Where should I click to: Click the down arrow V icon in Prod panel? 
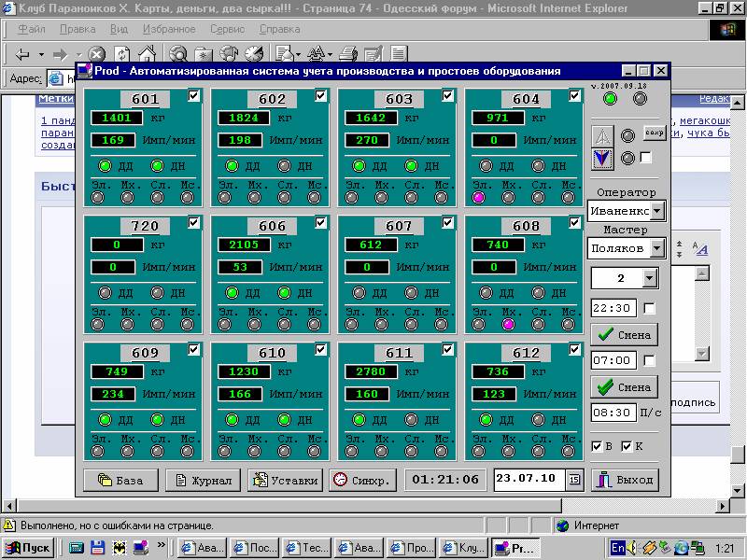(602, 159)
